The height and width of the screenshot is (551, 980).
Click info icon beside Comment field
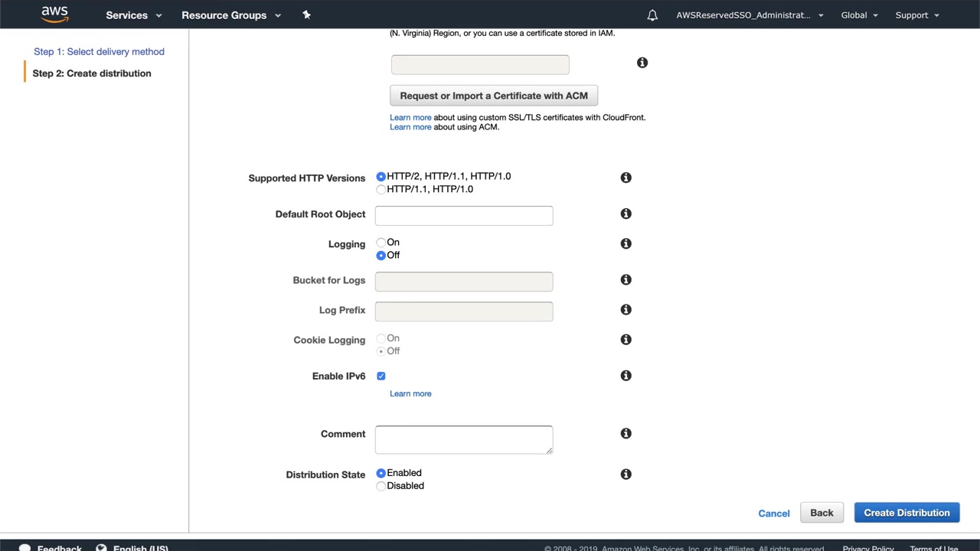(626, 434)
